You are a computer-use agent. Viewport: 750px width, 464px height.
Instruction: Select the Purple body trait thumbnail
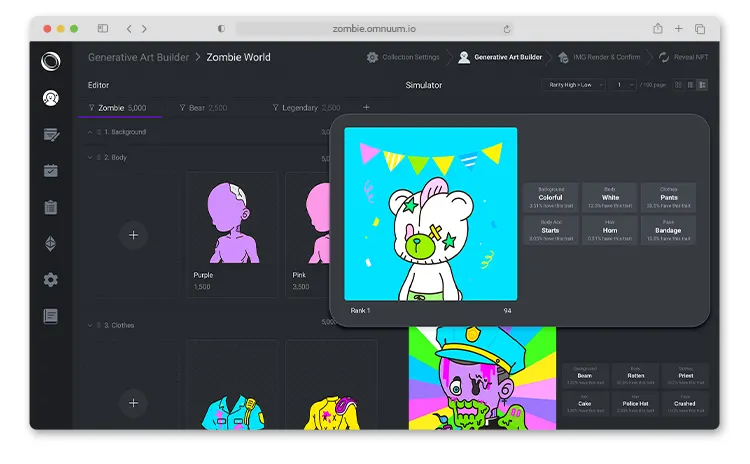tap(232, 234)
